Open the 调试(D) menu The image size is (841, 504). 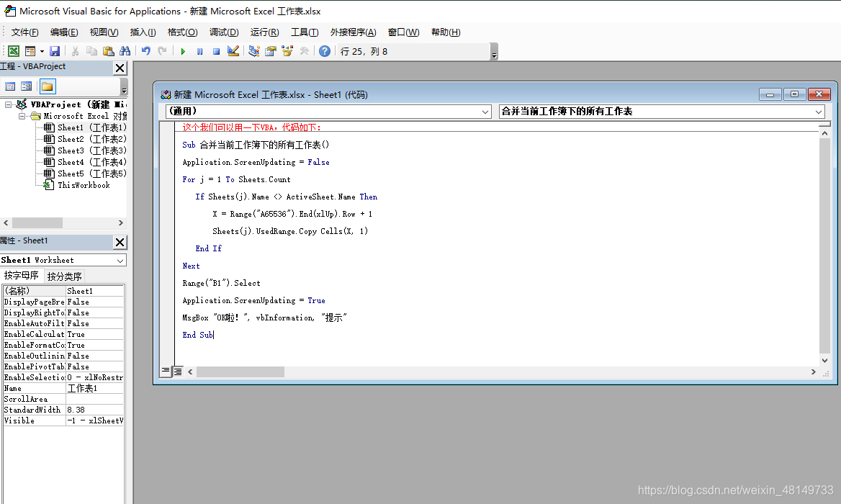click(224, 32)
